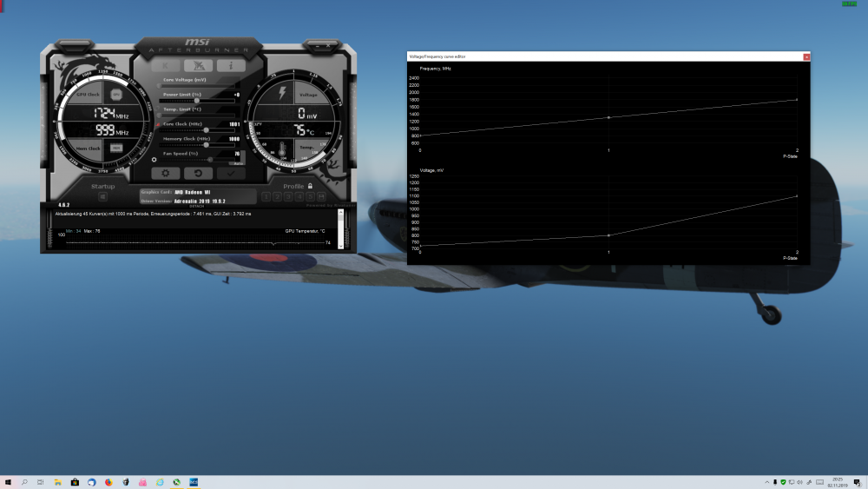Click the Core Clock slider handle
Viewport: 868px width, 489px height.
[x=206, y=130]
